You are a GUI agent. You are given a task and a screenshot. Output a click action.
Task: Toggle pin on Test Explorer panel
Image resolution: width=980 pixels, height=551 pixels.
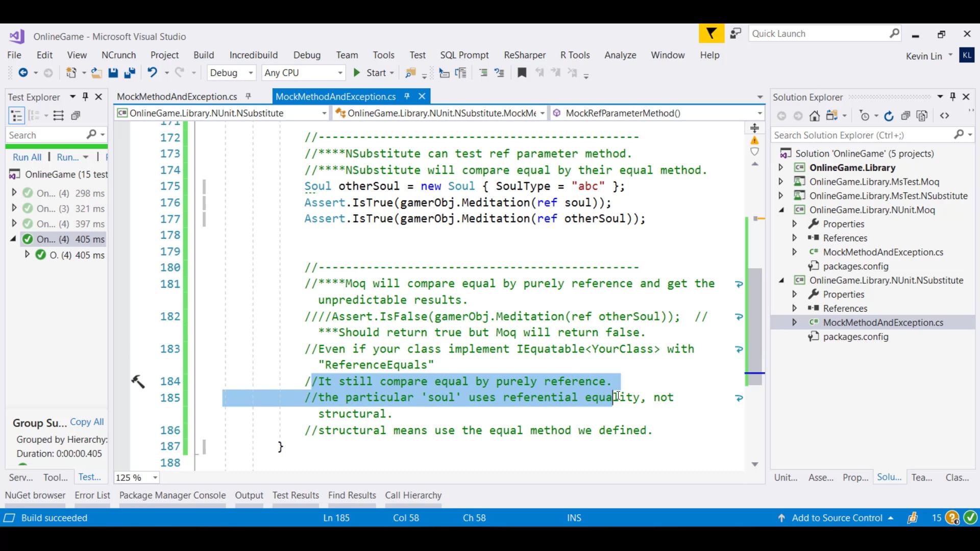pyautogui.click(x=85, y=97)
